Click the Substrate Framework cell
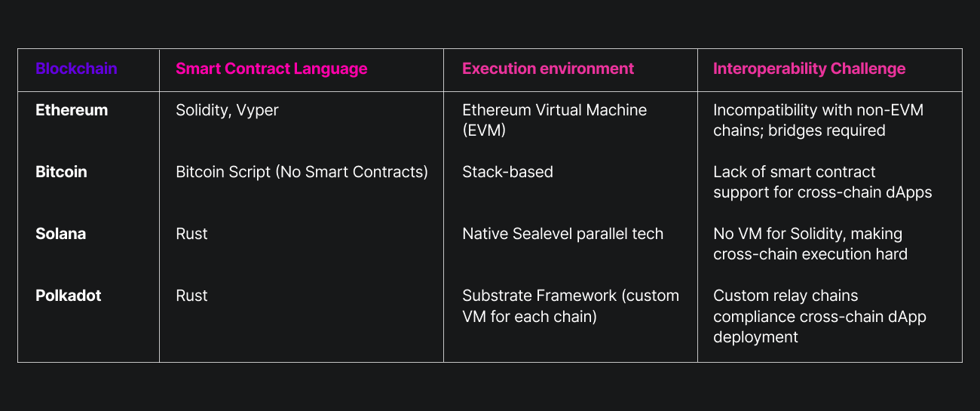This screenshot has width=980, height=411. point(570,305)
